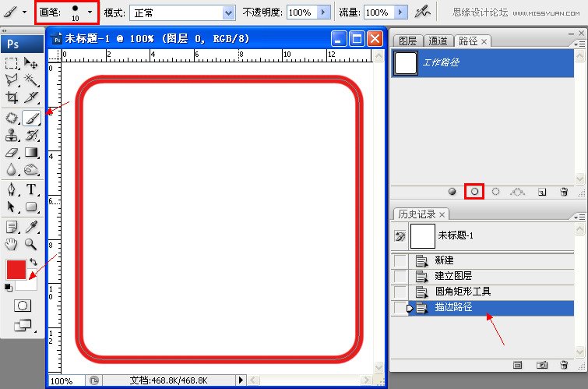Open 流量 flow slider arrow

coord(401,12)
